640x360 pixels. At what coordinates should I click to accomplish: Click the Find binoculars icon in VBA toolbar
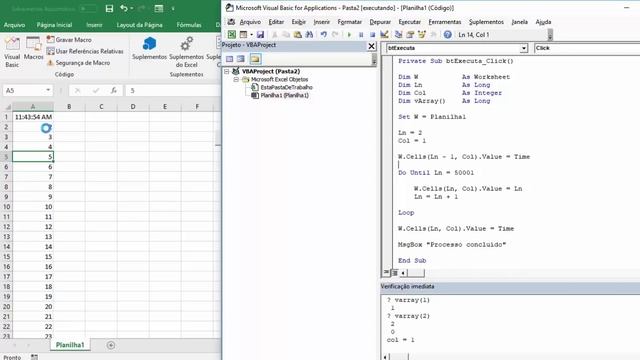point(309,35)
